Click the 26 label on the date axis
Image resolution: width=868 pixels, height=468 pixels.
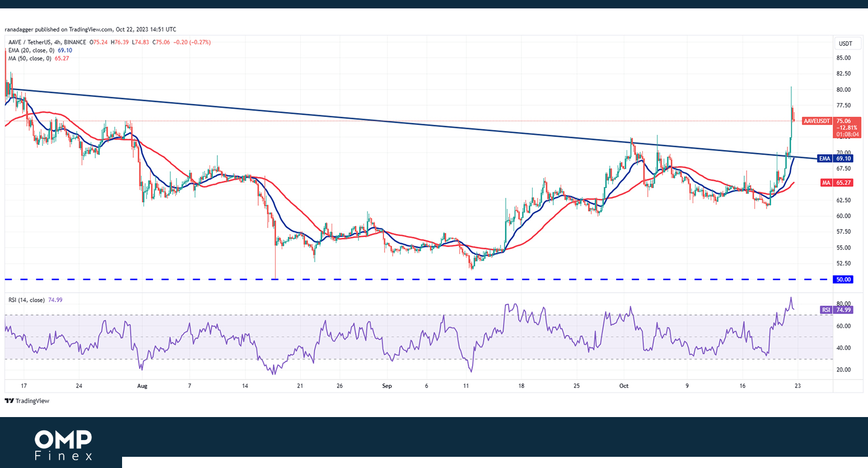click(x=339, y=386)
